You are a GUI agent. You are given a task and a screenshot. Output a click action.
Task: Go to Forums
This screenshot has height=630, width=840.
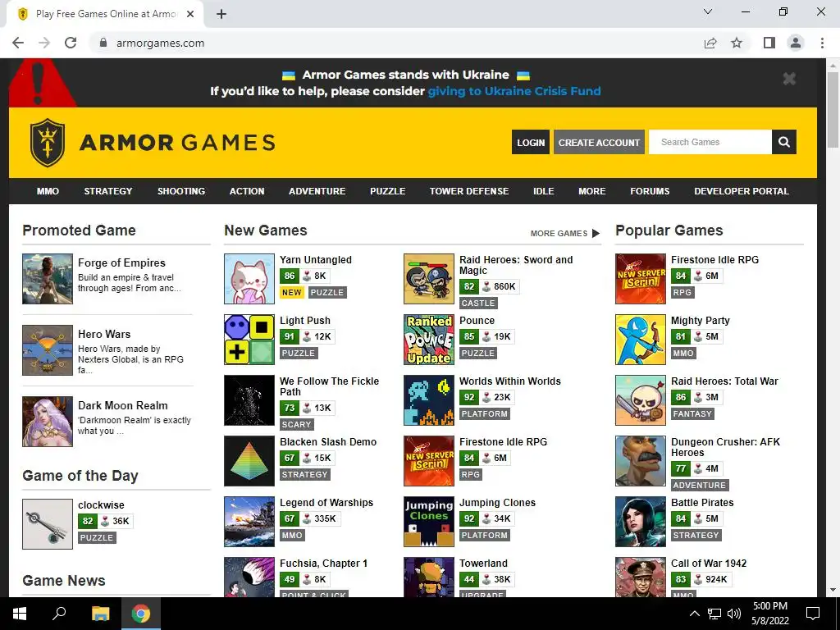pyautogui.click(x=650, y=191)
